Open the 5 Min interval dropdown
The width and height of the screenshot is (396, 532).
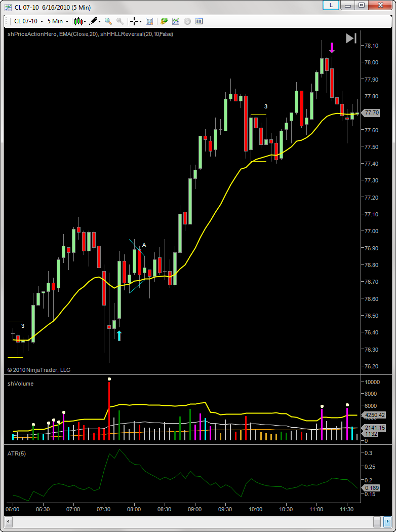pyautogui.click(x=58, y=21)
